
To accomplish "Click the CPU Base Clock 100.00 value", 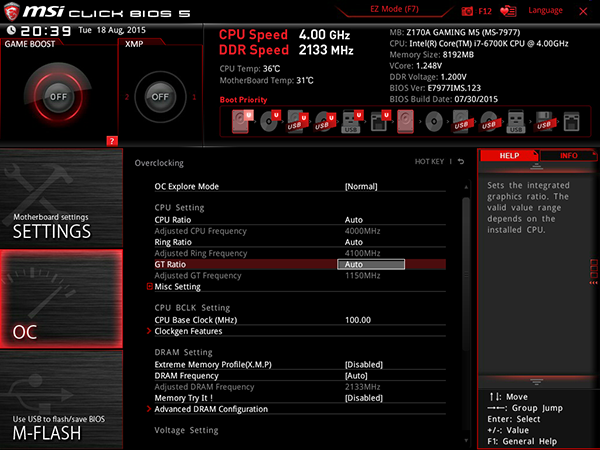I will [358, 320].
